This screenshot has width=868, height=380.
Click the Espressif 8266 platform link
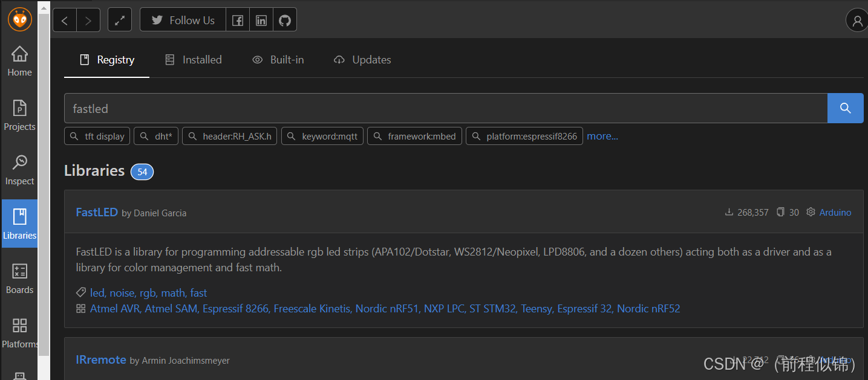click(235, 309)
